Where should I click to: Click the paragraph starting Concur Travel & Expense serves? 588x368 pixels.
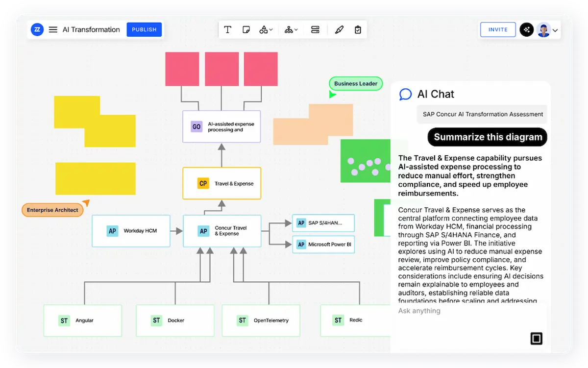coord(471,255)
